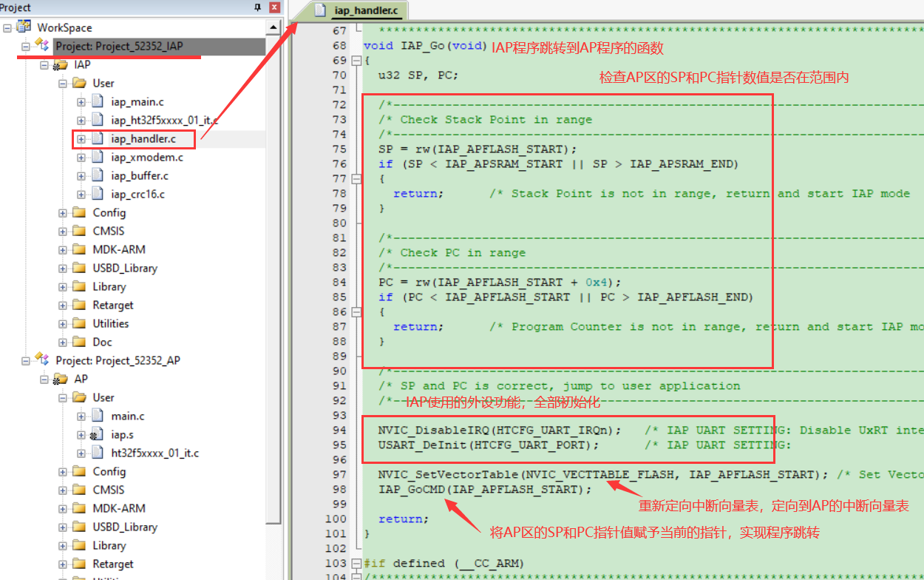This screenshot has height=580, width=924.
Task: Click the AP target icon under Project_52352_AP
Action: click(61, 379)
